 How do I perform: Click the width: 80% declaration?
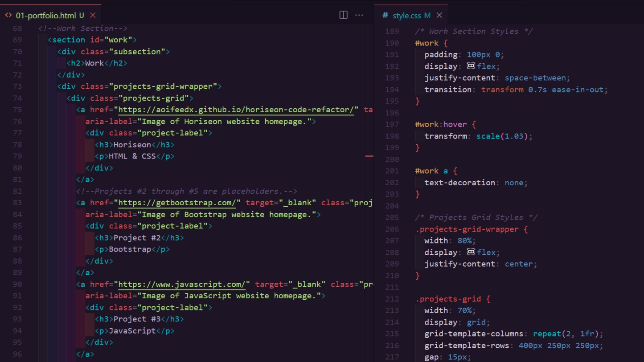450,240
